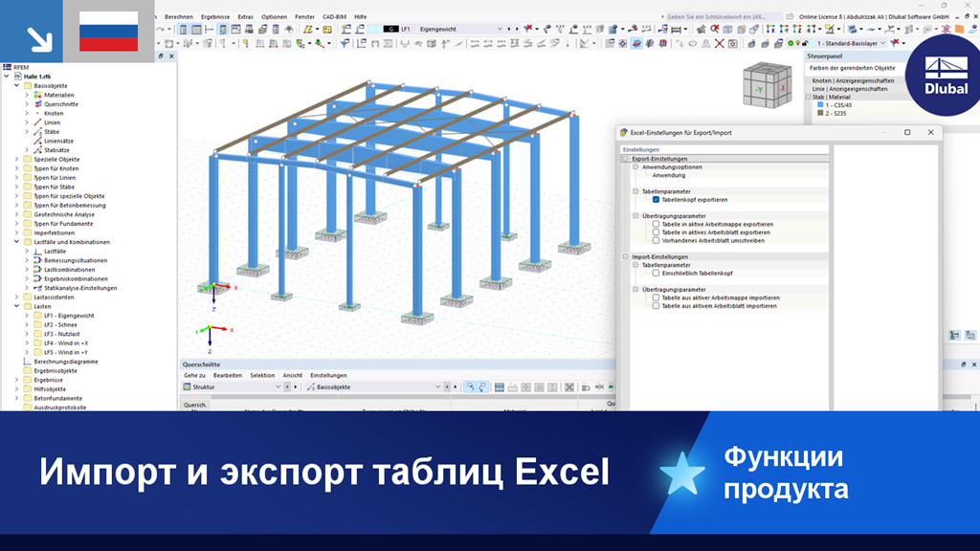
Task: Select LF2 - Schnee in navigator
Action: pyautogui.click(x=60, y=325)
